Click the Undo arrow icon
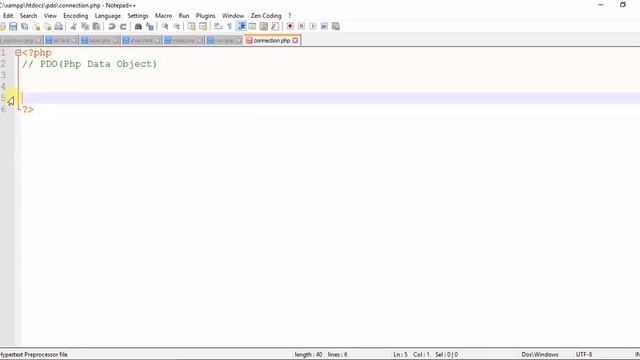Image resolution: width=640 pixels, height=360 pixels. point(111,27)
